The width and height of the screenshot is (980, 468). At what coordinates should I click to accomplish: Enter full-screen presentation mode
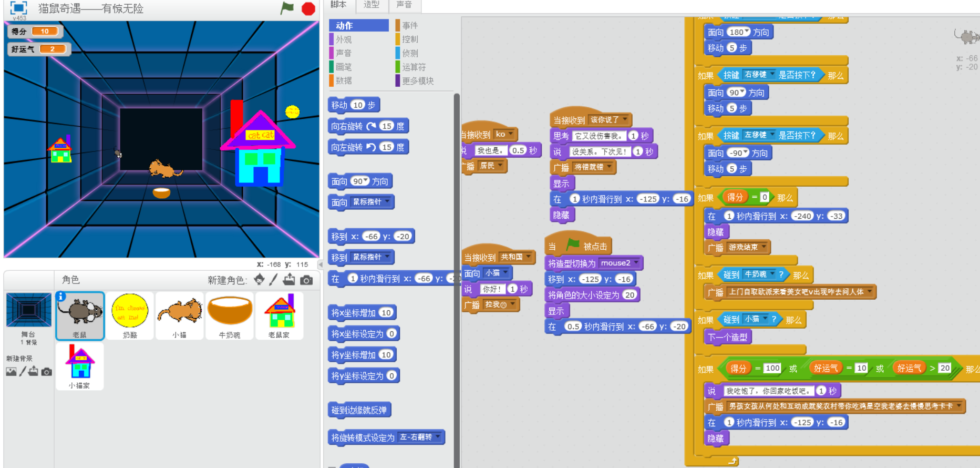(x=18, y=8)
